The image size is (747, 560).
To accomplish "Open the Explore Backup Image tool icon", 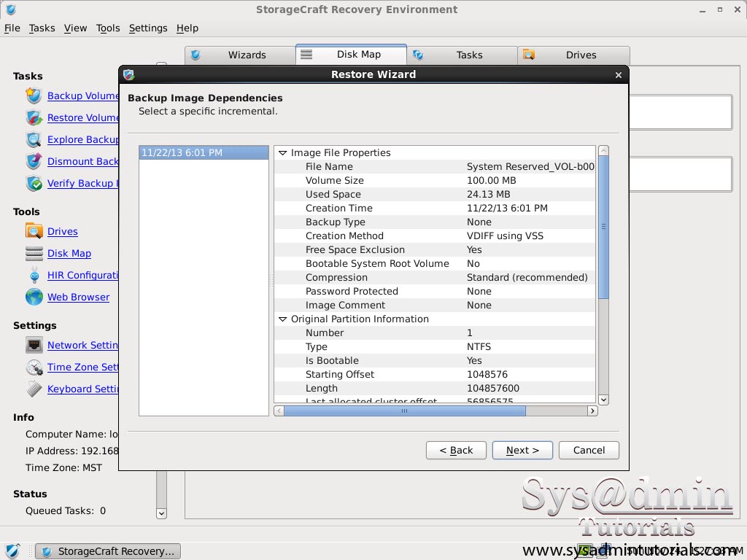I will pos(34,139).
